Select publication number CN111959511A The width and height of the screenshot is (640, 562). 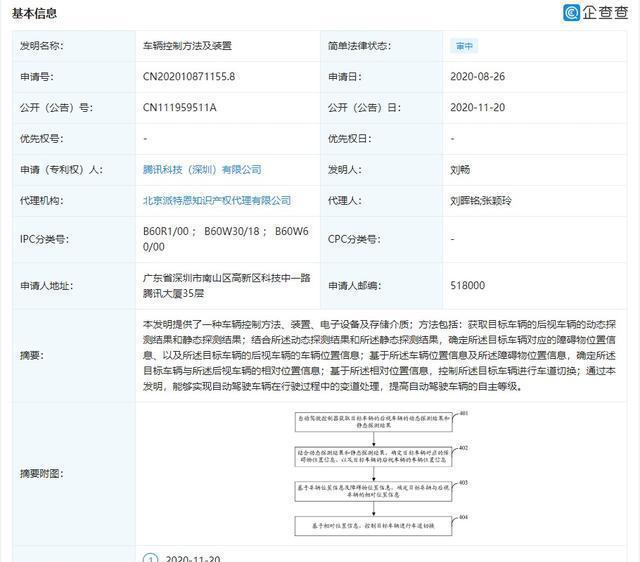tap(179, 108)
